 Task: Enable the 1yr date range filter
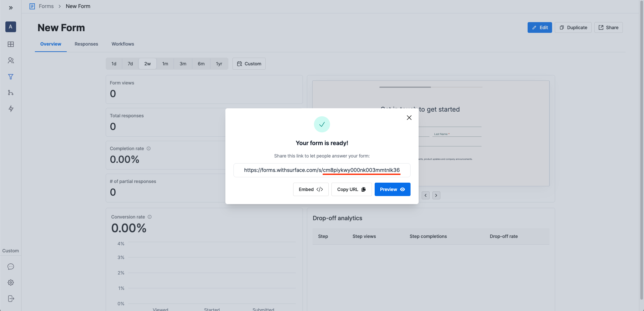point(219,64)
